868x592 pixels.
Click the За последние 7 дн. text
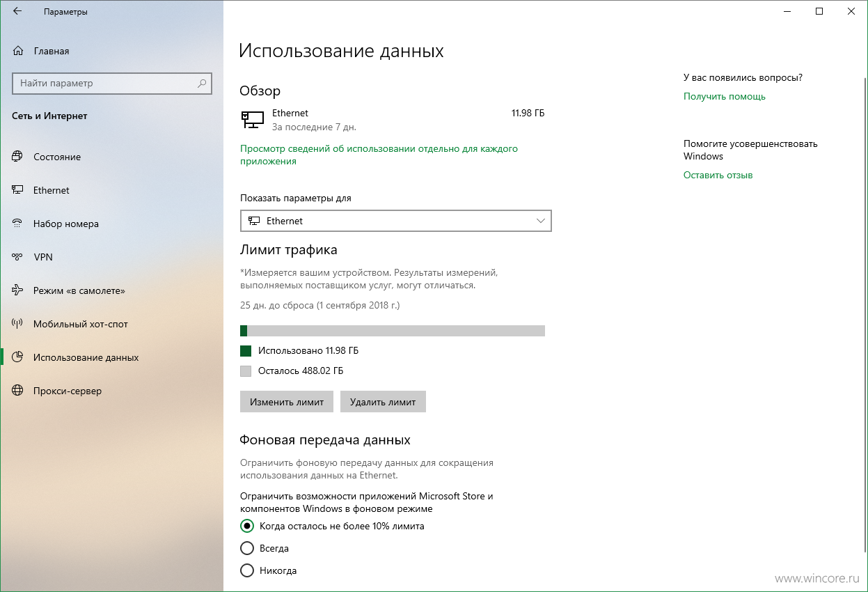click(314, 127)
